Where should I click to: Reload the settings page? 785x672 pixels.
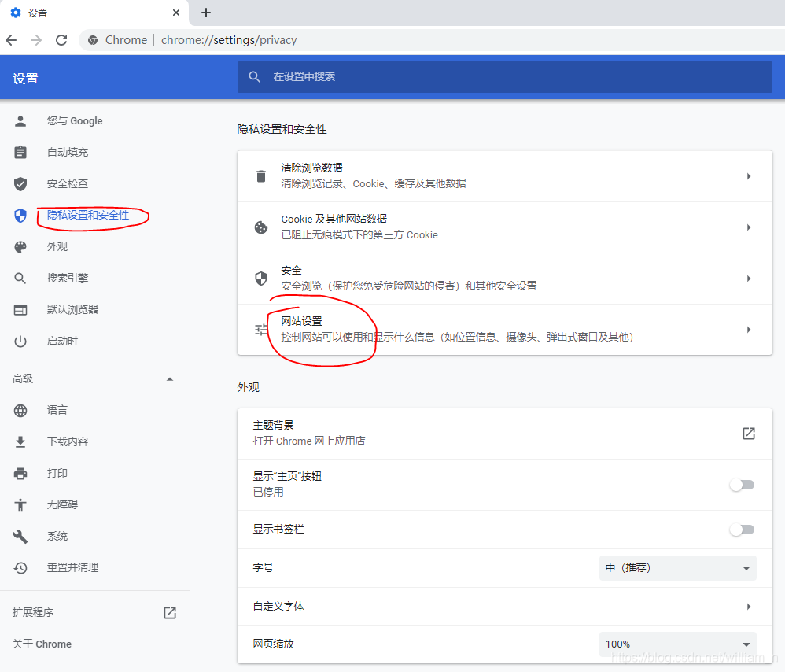click(61, 40)
